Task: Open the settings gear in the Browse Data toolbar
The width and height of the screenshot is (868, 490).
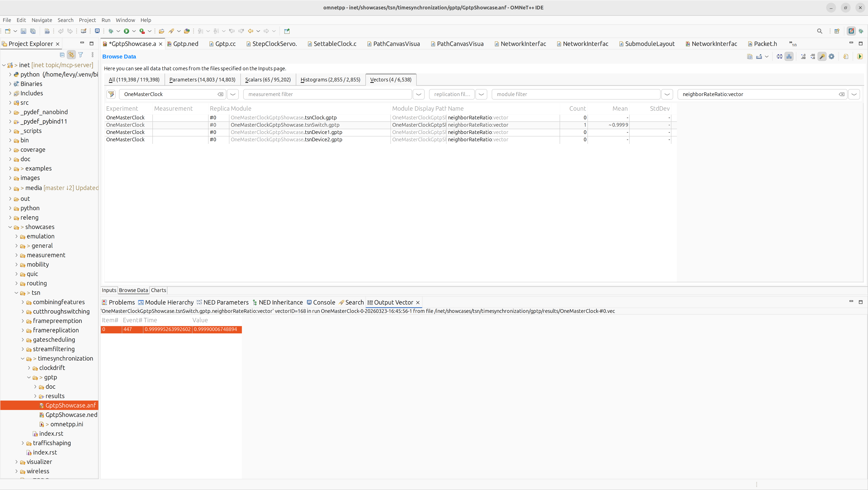Action: coord(831,56)
